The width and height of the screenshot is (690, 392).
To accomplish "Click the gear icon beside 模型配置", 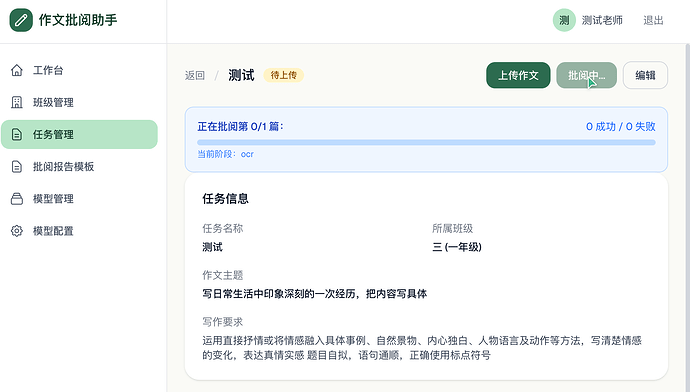I will [x=17, y=231].
